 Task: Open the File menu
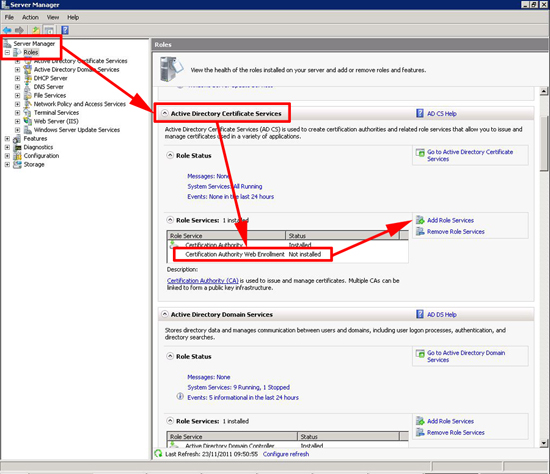[9, 17]
